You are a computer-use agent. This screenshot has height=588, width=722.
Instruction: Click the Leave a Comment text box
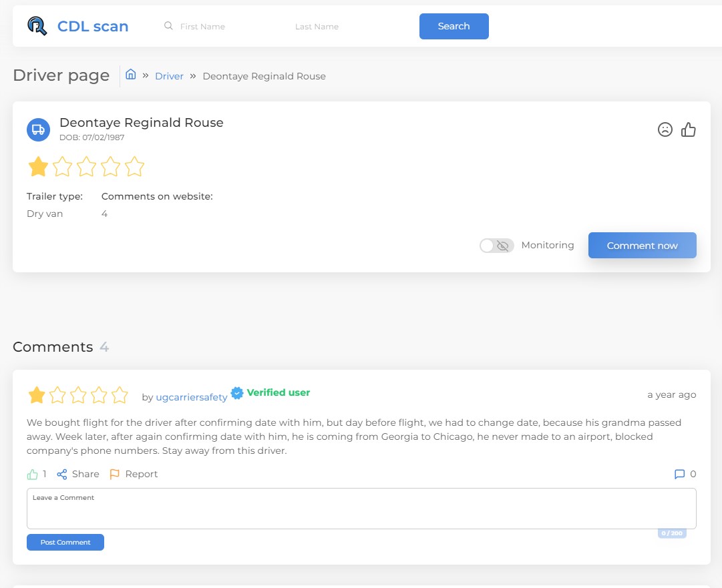pyautogui.click(x=361, y=511)
